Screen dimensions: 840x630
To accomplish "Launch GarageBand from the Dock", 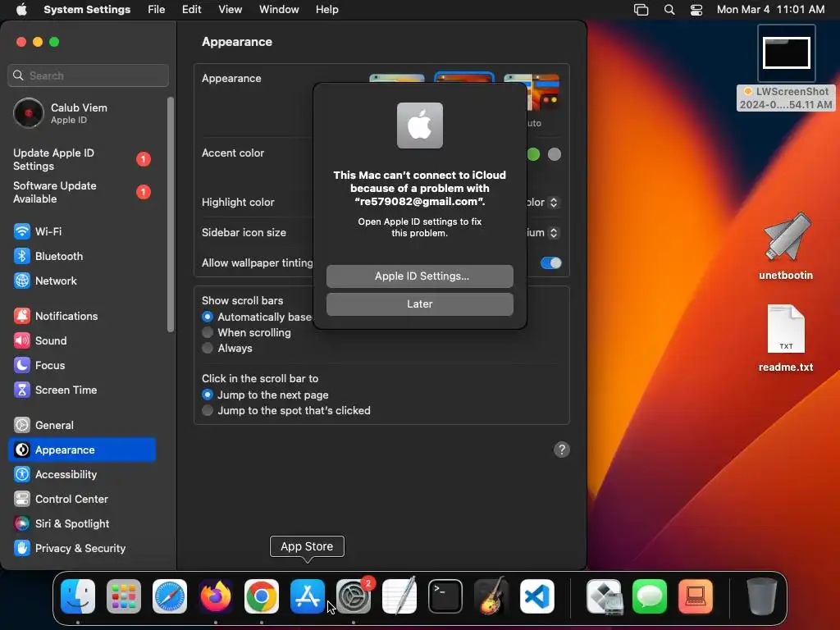I will (491, 596).
